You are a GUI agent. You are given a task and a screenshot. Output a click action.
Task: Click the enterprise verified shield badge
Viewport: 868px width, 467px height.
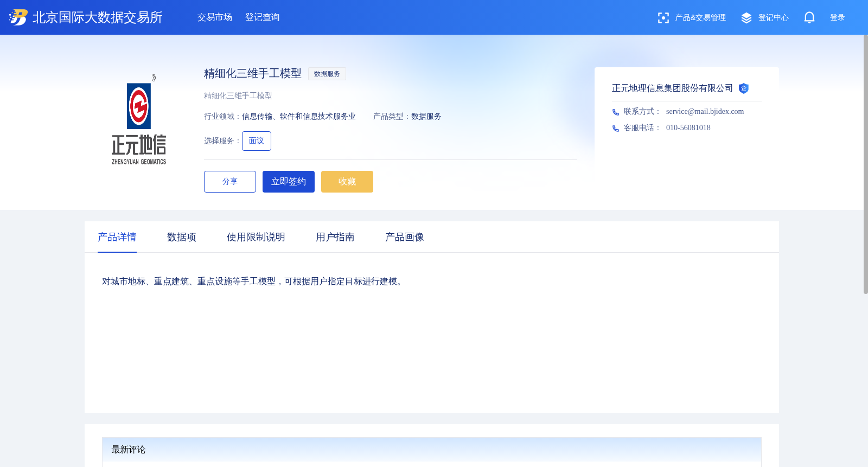tap(744, 88)
